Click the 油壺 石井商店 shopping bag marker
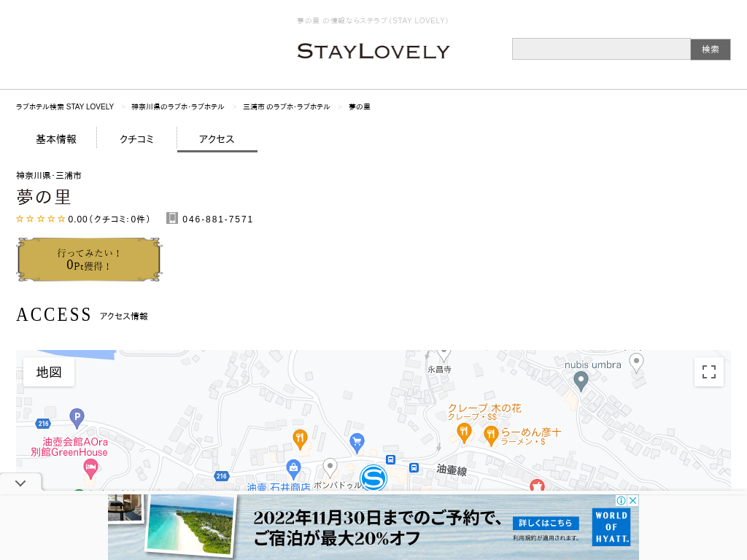747x560 pixels. click(293, 469)
